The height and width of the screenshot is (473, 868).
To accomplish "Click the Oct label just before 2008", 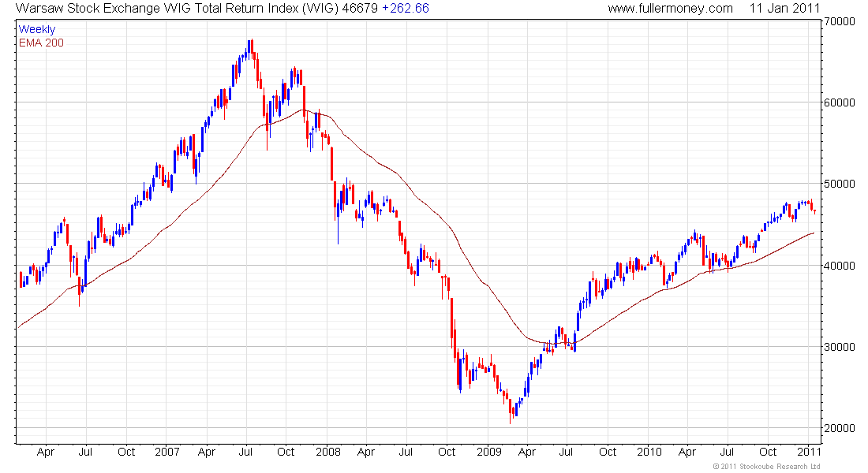I will point(286,452).
